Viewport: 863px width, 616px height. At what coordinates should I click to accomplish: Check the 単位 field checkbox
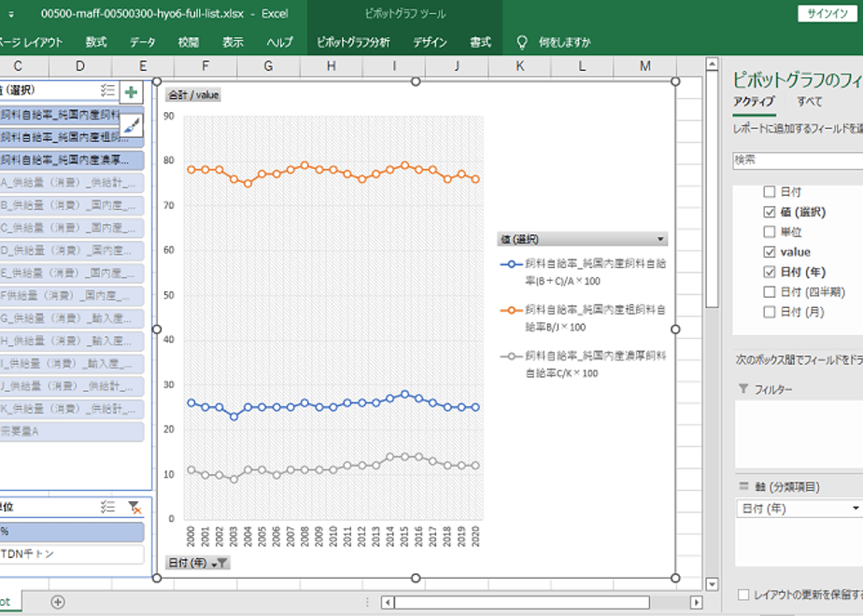[770, 232]
